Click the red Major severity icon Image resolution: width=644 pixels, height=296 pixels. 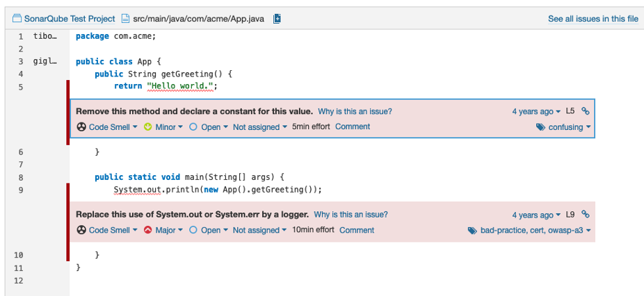pos(148,230)
